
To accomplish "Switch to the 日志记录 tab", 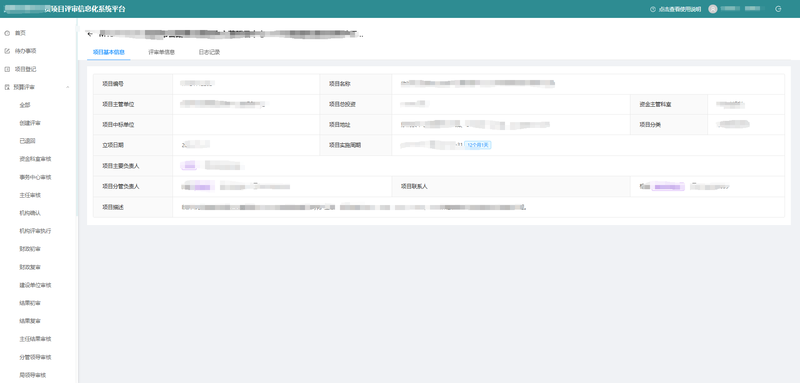I will pos(209,52).
